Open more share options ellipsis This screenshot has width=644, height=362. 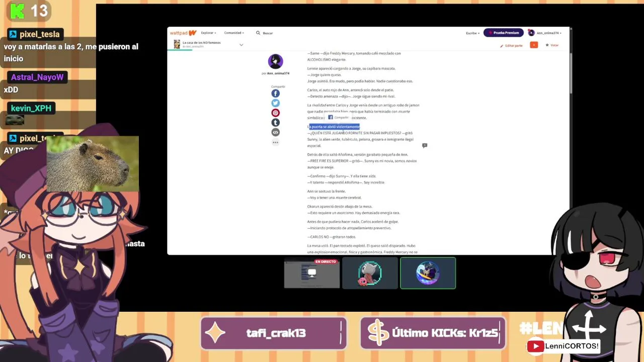coord(275,142)
